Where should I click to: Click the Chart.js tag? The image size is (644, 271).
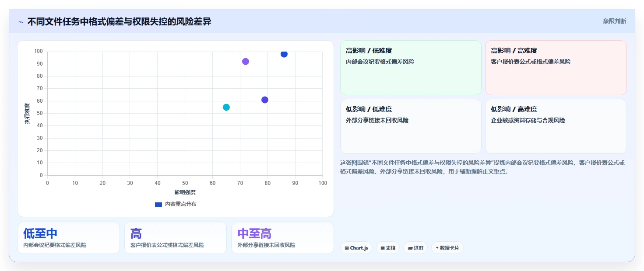[356, 248]
